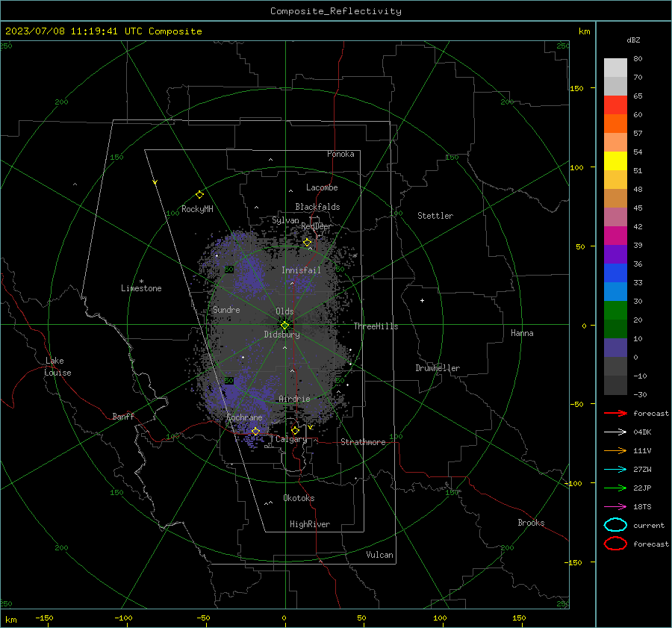Click the Cochrane city label
The height and width of the screenshot is (628, 672).
pos(244,417)
